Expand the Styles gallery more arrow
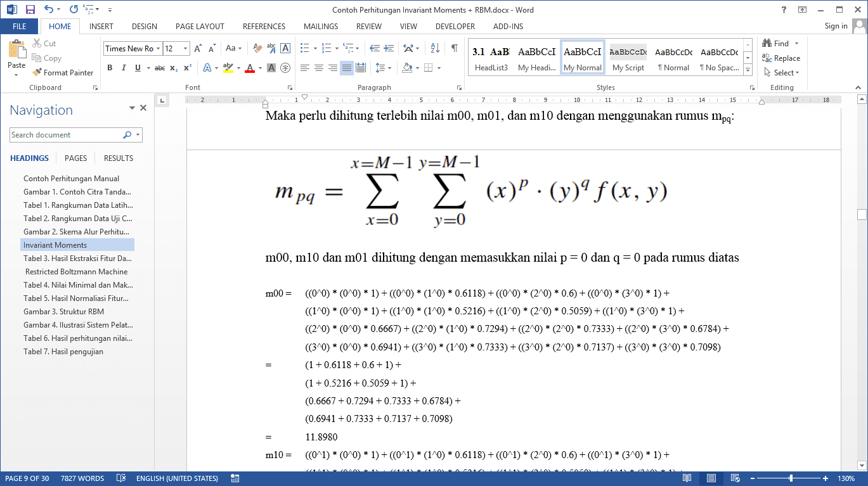This screenshot has width=868, height=486. (748, 70)
